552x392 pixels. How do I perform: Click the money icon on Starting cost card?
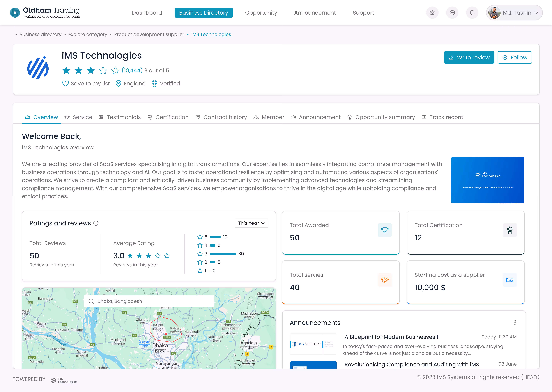click(510, 280)
